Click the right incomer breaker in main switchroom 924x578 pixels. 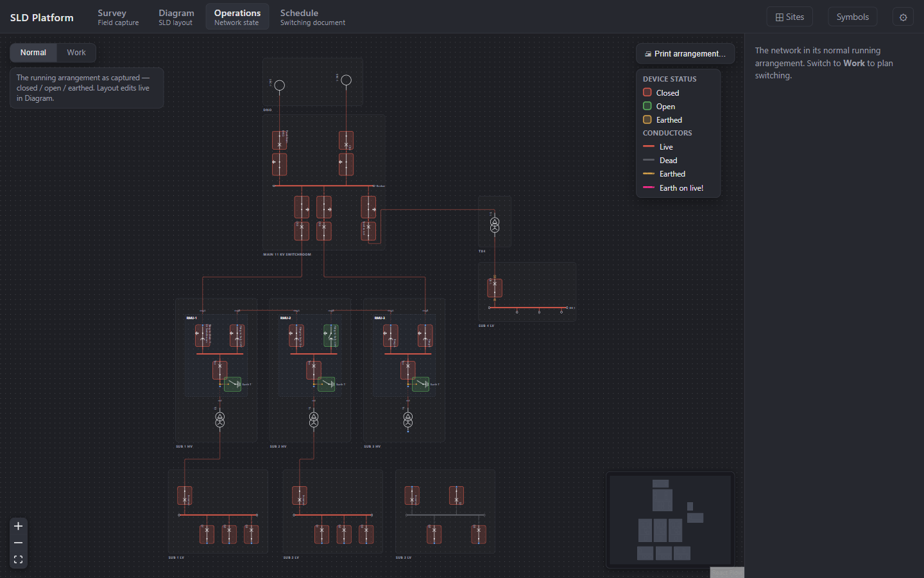pyautogui.click(x=346, y=141)
